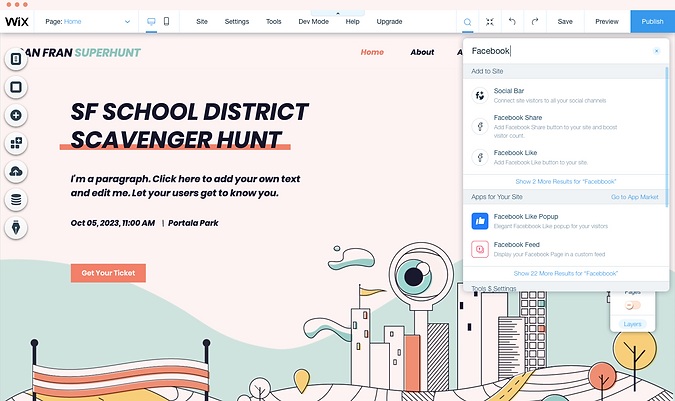Click the San Fran Superhunt site logo text
The height and width of the screenshot is (401, 675).
pyautogui.click(x=80, y=52)
